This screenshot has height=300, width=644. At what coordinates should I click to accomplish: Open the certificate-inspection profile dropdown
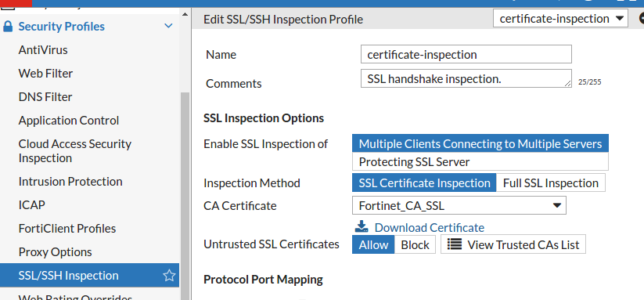point(560,19)
